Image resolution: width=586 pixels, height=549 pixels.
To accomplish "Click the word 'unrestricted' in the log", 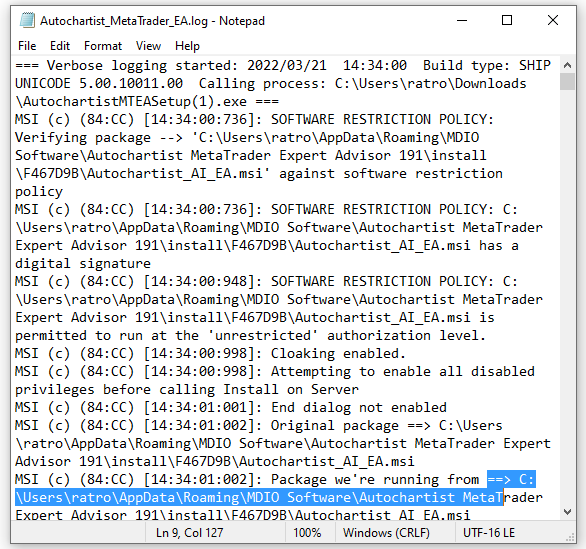I will point(263,336).
